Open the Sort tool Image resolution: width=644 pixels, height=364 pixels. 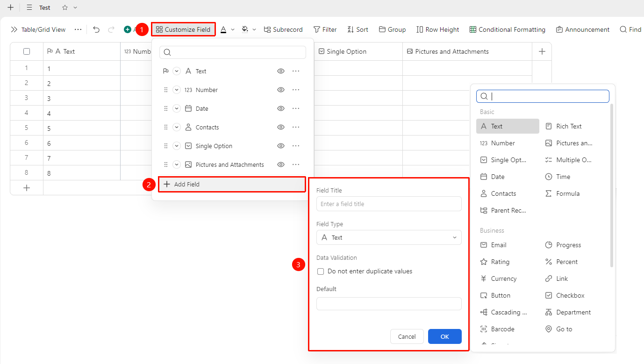click(x=358, y=29)
